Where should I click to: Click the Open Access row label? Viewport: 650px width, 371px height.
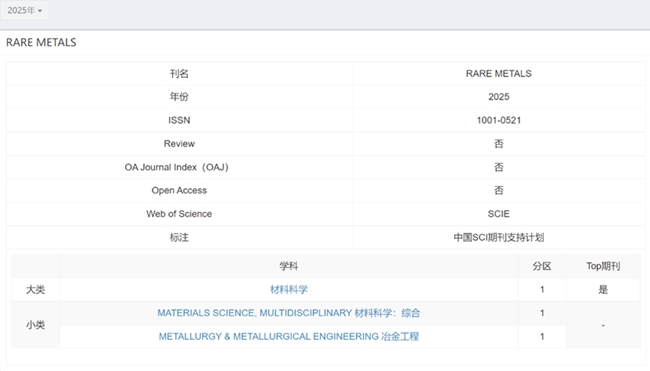[x=179, y=191]
